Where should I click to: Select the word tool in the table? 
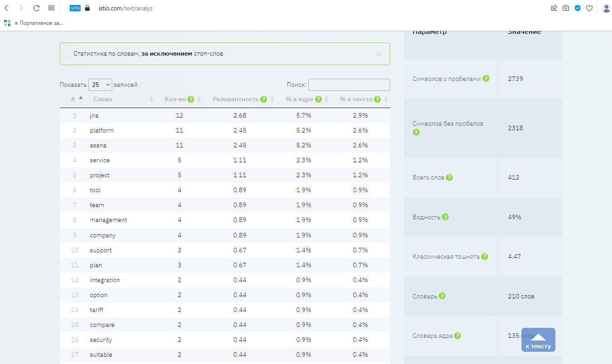(x=95, y=190)
